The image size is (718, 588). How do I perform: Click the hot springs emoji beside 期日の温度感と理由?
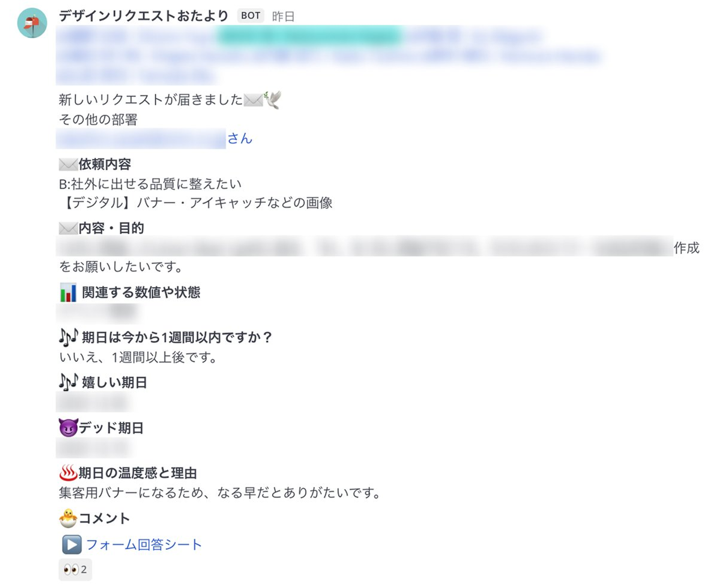click(x=68, y=472)
